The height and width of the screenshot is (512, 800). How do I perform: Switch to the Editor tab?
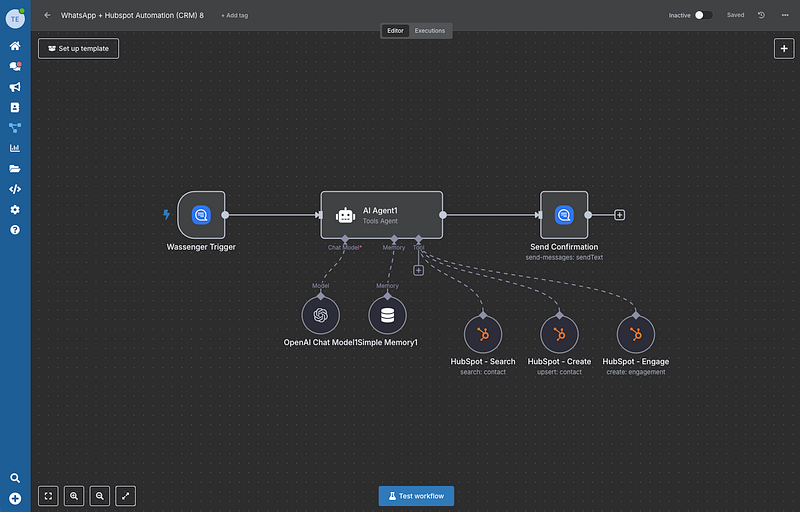396,31
